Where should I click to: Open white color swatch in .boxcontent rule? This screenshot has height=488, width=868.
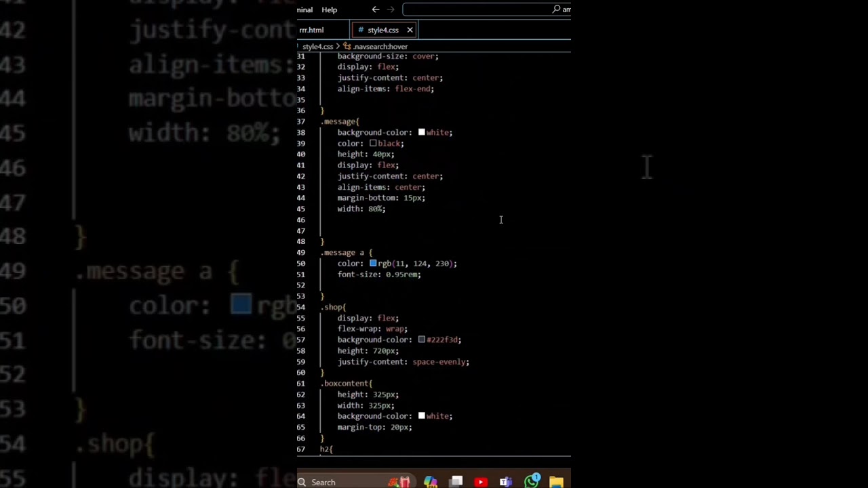pos(421,416)
